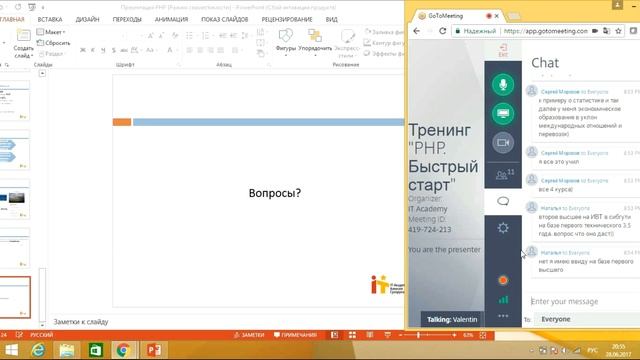This screenshot has height=360, width=640.
Task: Click the Сбросить reset button
Action: (53, 42)
